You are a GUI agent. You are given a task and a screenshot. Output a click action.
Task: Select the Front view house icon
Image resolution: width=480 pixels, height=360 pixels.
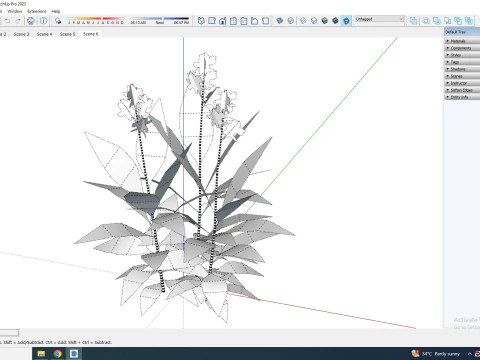pos(222,21)
